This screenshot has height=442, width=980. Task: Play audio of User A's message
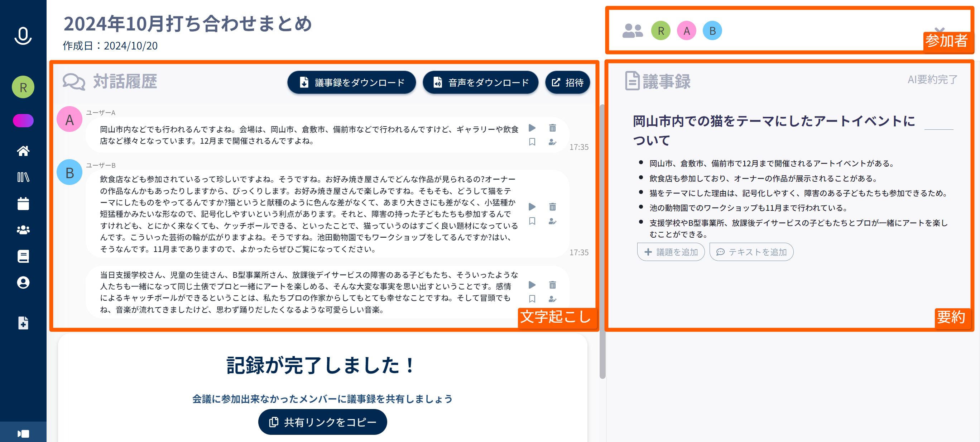[532, 128]
